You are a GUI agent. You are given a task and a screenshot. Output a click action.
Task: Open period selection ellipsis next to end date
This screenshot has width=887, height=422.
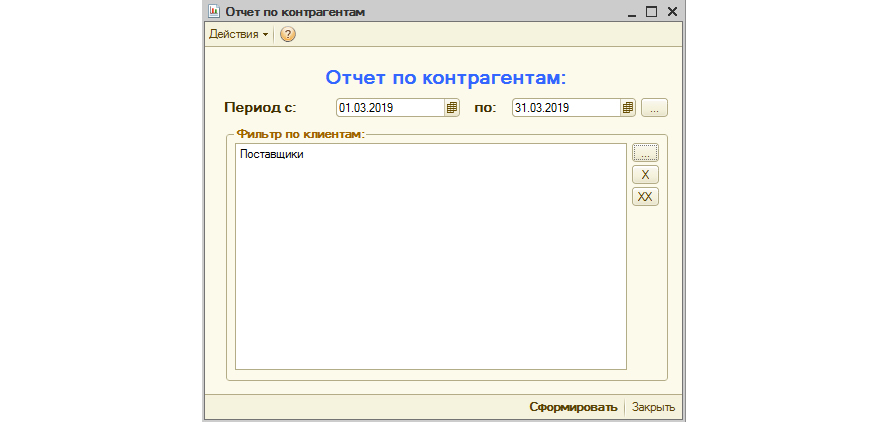pos(654,108)
